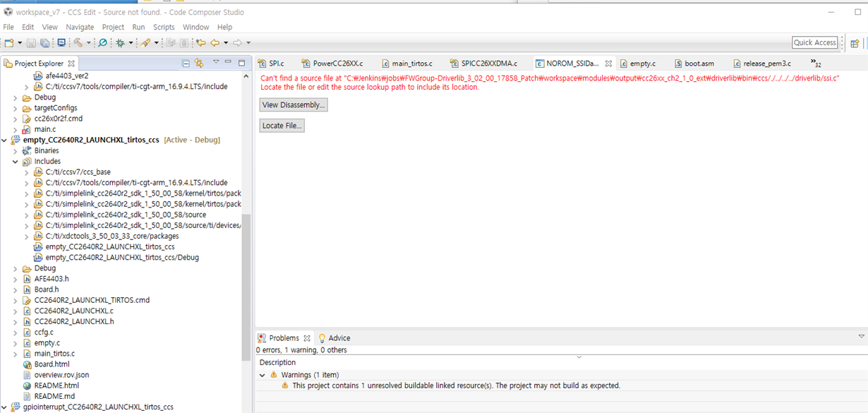Open a new project with the New wizard icon
The width and height of the screenshot is (868, 413).
pyautogui.click(x=9, y=42)
